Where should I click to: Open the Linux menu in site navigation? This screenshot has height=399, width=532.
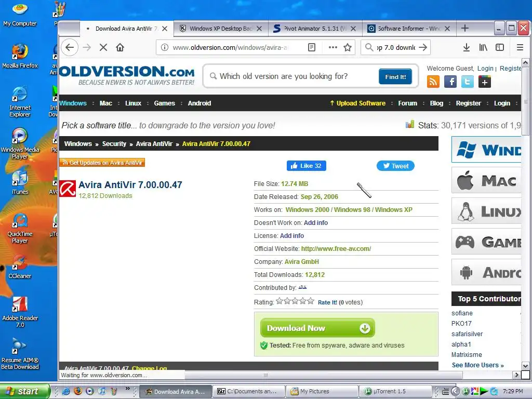[x=133, y=103]
